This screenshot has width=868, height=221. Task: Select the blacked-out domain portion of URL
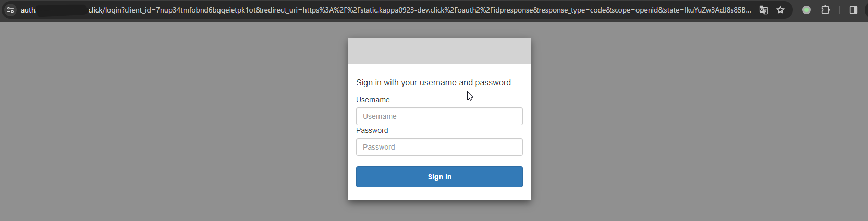pos(62,10)
